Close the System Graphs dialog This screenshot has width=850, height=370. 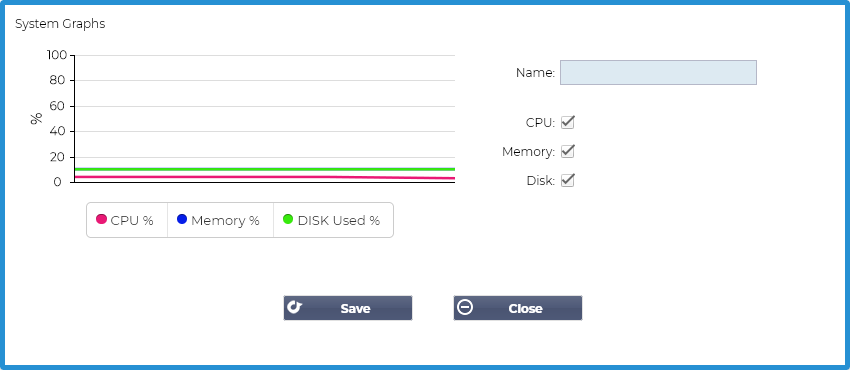click(x=518, y=308)
